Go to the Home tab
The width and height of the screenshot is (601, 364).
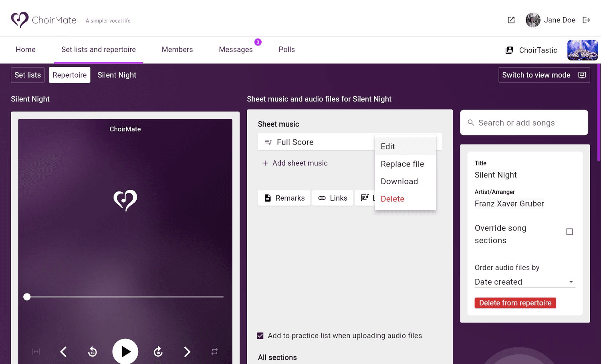click(26, 50)
